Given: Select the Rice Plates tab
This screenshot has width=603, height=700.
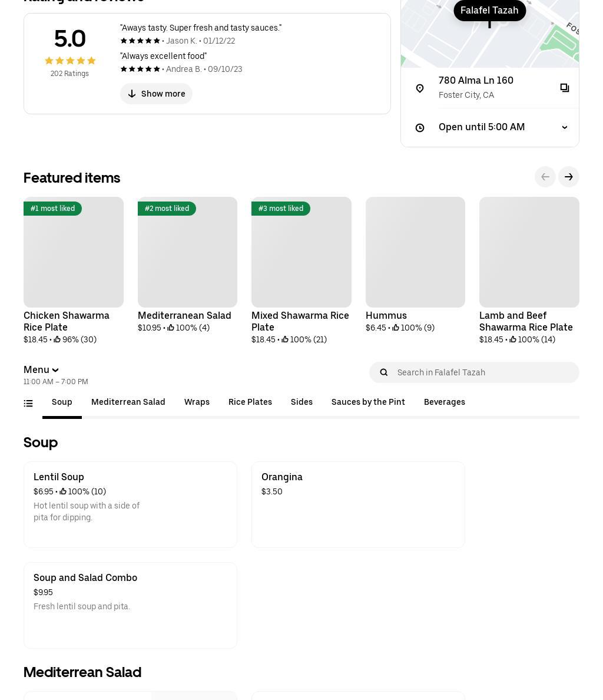Looking at the screenshot, I should (250, 402).
